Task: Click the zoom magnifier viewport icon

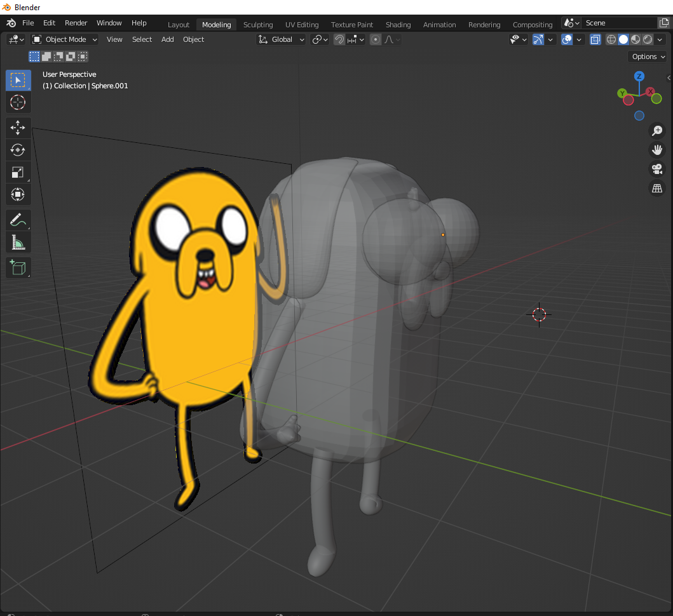Action: coord(657,130)
